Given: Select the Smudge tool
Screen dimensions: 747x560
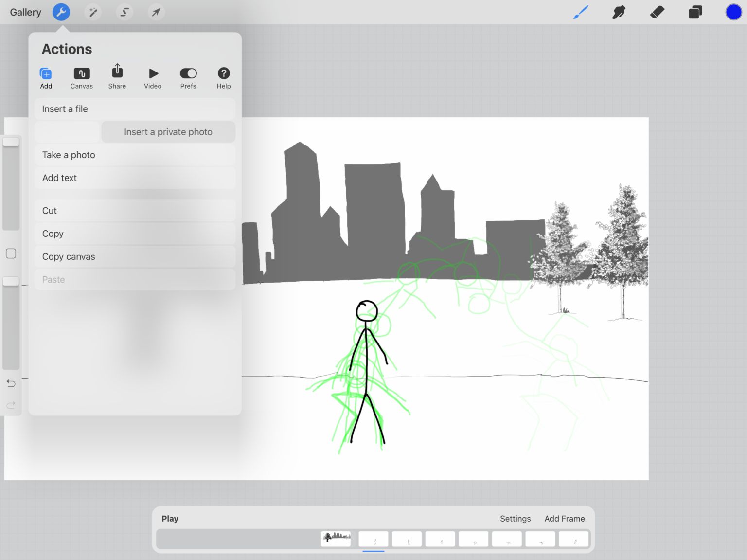Looking at the screenshot, I should [x=619, y=12].
